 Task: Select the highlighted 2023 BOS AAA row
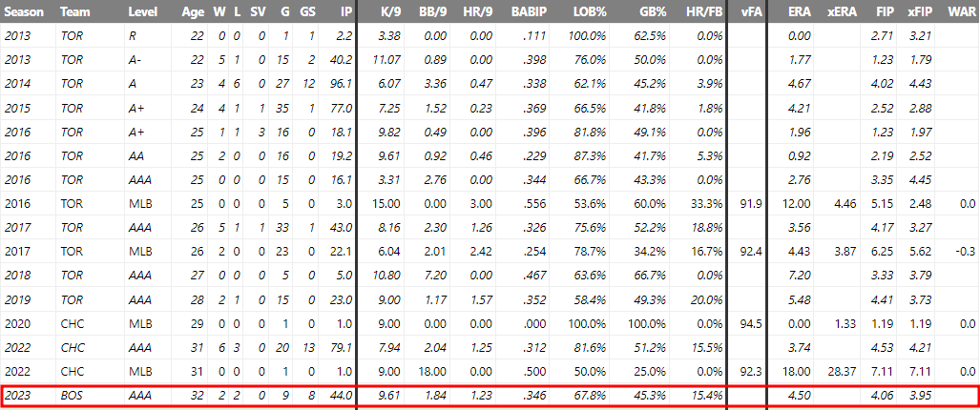(x=490, y=396)
